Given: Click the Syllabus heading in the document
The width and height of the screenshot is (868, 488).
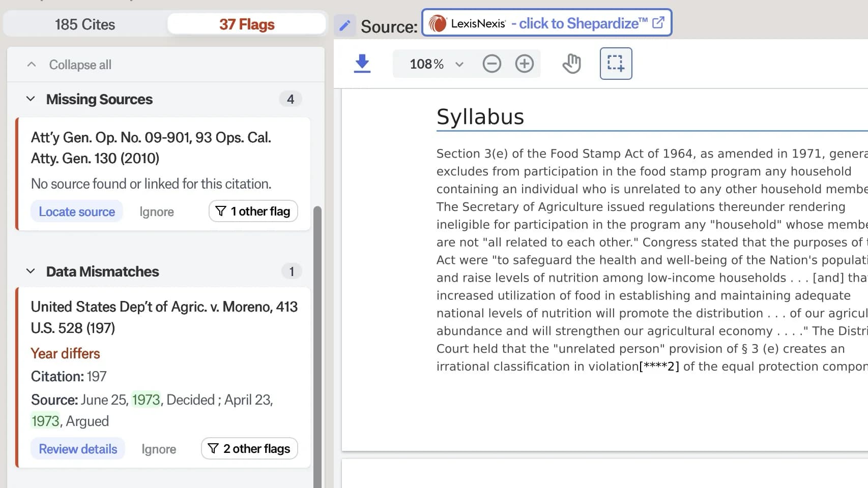Looking at the screenshot, I should [480, 117].
